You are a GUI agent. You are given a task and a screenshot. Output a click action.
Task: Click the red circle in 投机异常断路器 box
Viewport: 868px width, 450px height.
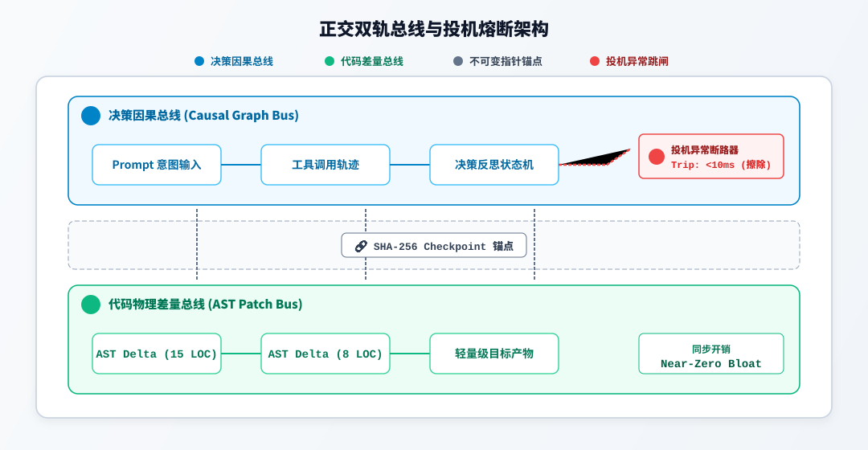pos(657,157)
